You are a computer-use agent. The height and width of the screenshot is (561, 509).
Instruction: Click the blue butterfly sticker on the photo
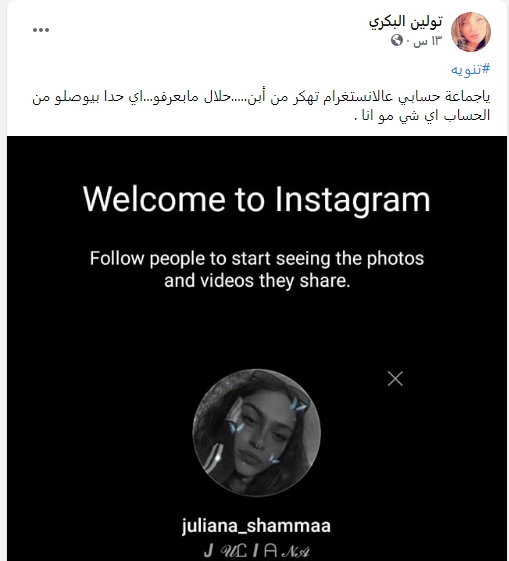(298, 405)
